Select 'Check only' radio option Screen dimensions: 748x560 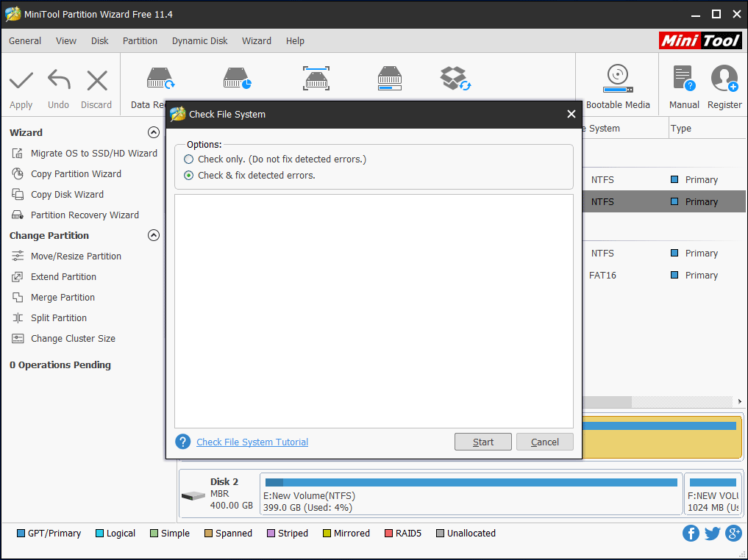189,159
